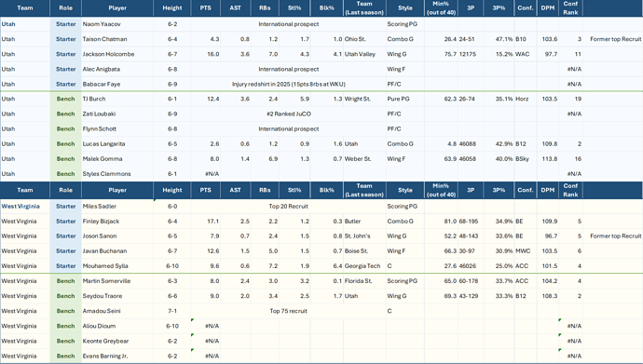Click the Malek Gomma player cell
This screenshot has width=643, height=364.
pos(117,159)
